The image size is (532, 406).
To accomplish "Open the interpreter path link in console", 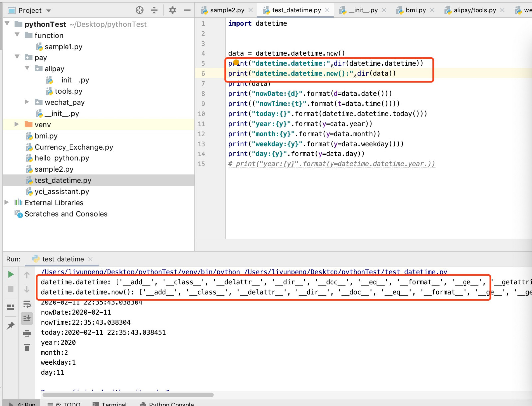I will point(140,272).
